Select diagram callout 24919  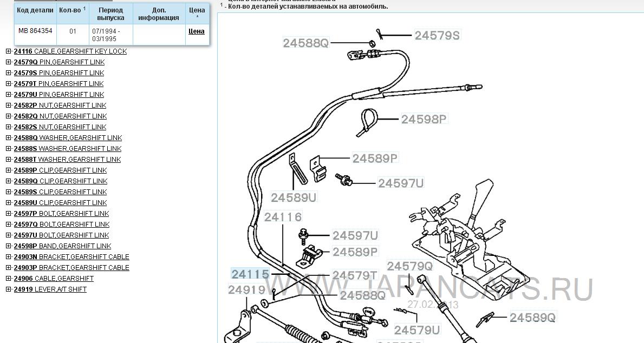247,289
